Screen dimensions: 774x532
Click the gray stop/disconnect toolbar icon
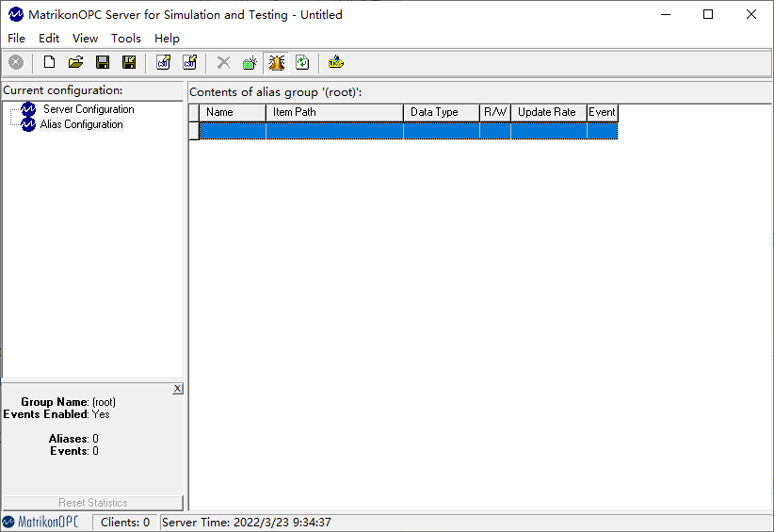[x=16, y=63]
